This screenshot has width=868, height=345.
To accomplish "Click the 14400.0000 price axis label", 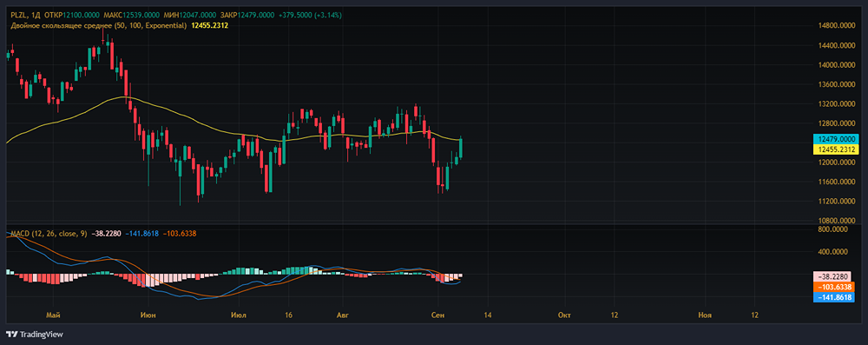I will coord(838,45).
